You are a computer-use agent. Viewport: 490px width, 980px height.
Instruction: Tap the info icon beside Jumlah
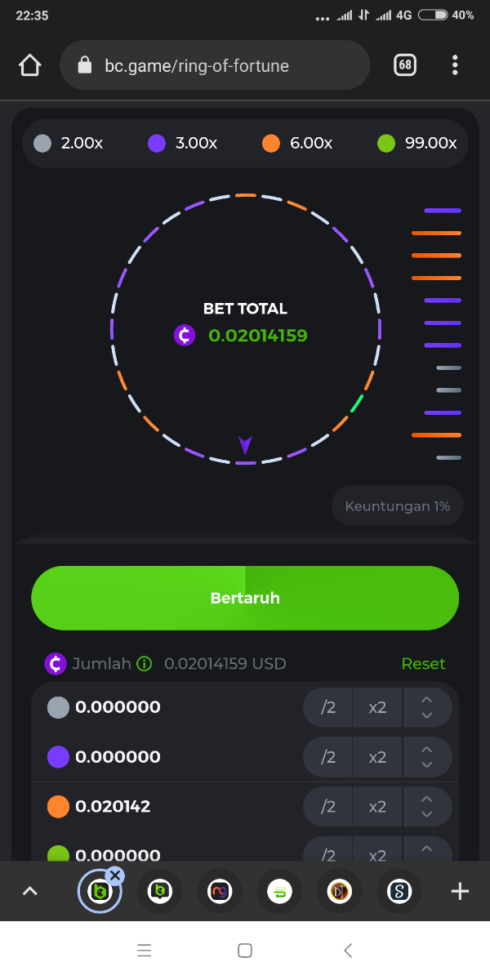pyautogui.click(x=145, y=664)
